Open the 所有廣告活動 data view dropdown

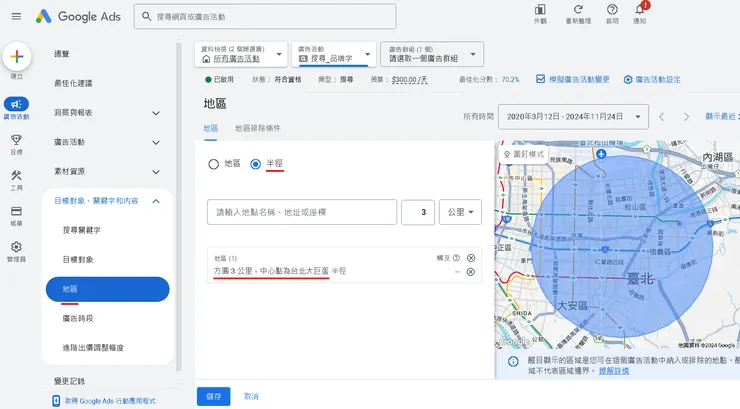[x=241, y=54]
